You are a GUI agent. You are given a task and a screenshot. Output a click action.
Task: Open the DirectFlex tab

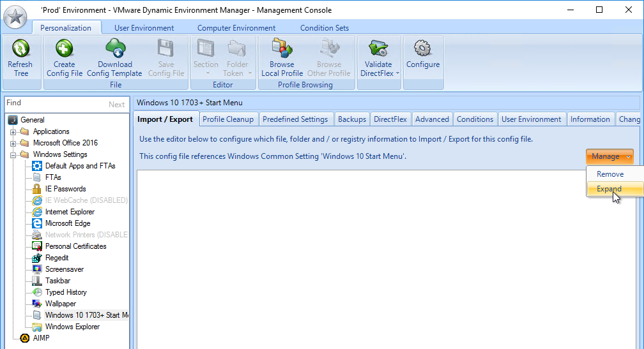390,119
